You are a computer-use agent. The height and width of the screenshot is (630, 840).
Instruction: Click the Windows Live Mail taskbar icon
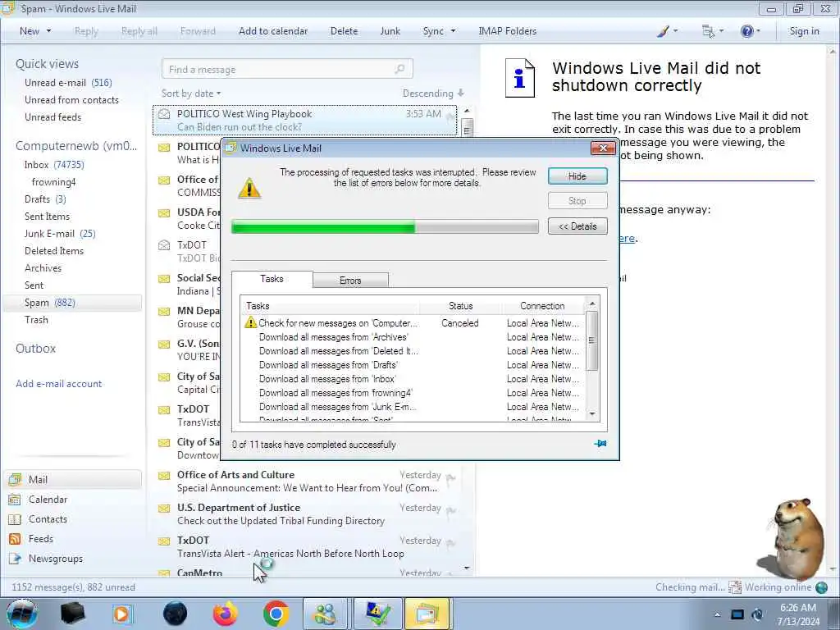click(x=427, y=614)
